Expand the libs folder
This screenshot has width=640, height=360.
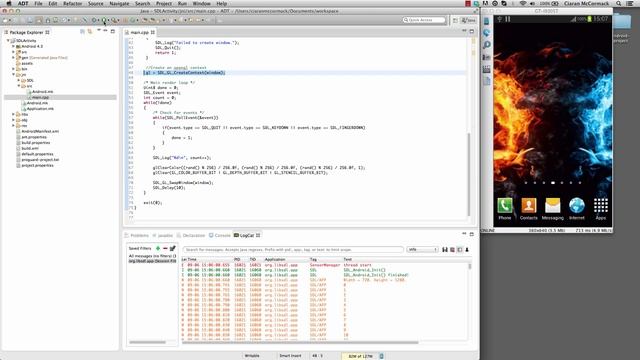pyautogui.click(x=13, y=114)
